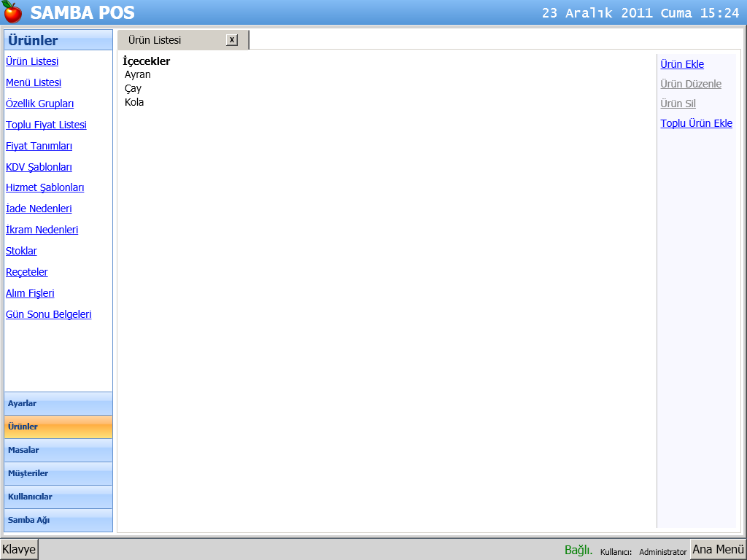Open Reçeteler link
Viewport: 747px width, 560px height.
pos(27,272)
